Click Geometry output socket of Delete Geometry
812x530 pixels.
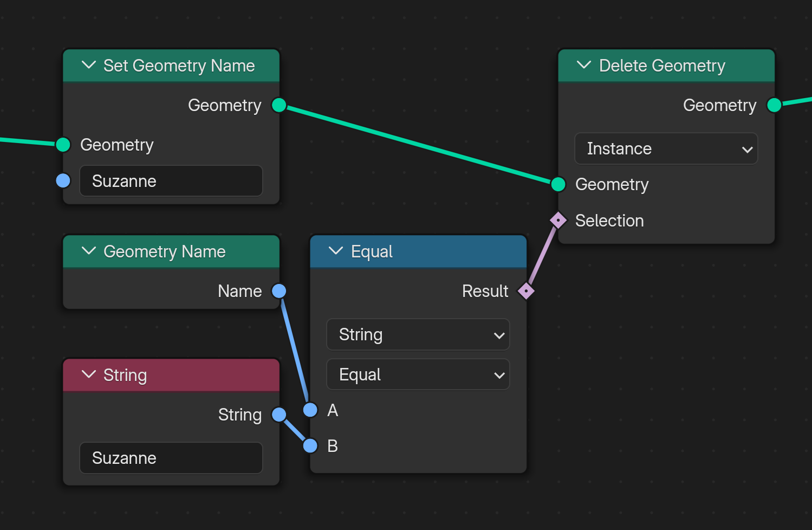(775, 105)
